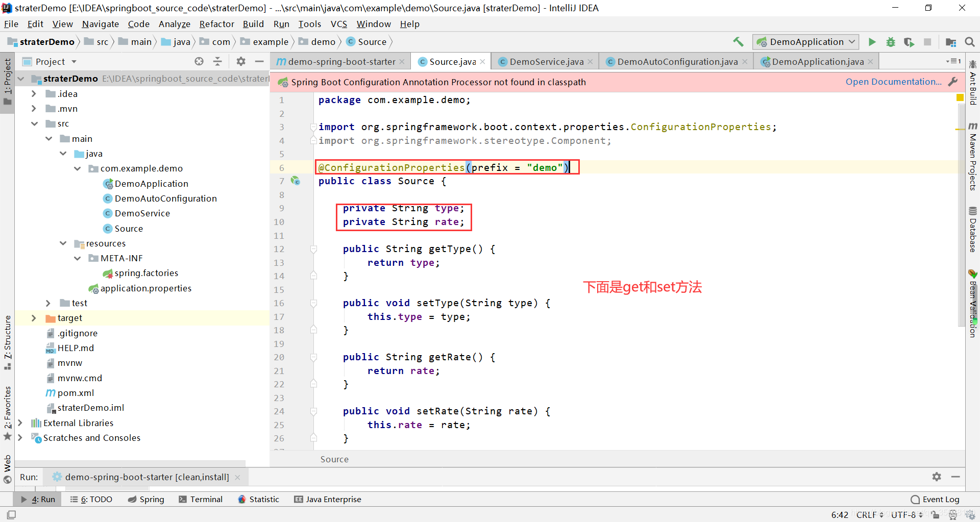Image resolution: width=980 pixels, height=522 pixels.
Task: Open the Database side panel
Action: (973, 229)
